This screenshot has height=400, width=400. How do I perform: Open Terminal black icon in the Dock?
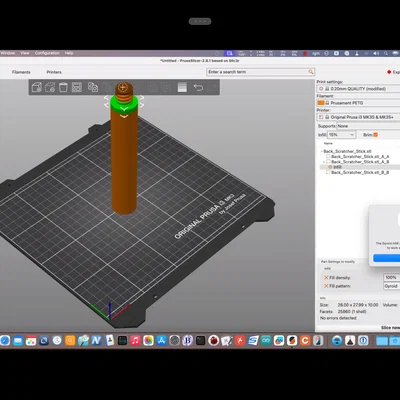(x=200, y=341)
